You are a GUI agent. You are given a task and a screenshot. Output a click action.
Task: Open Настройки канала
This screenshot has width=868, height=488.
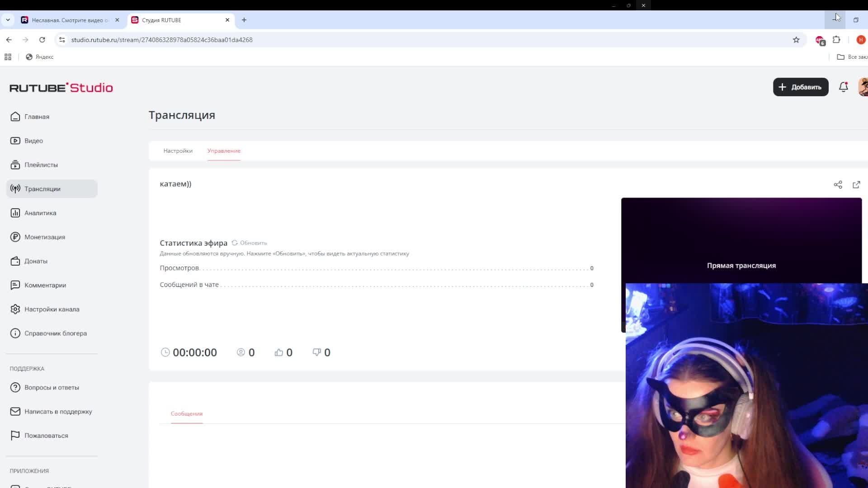tap(52, 310)
